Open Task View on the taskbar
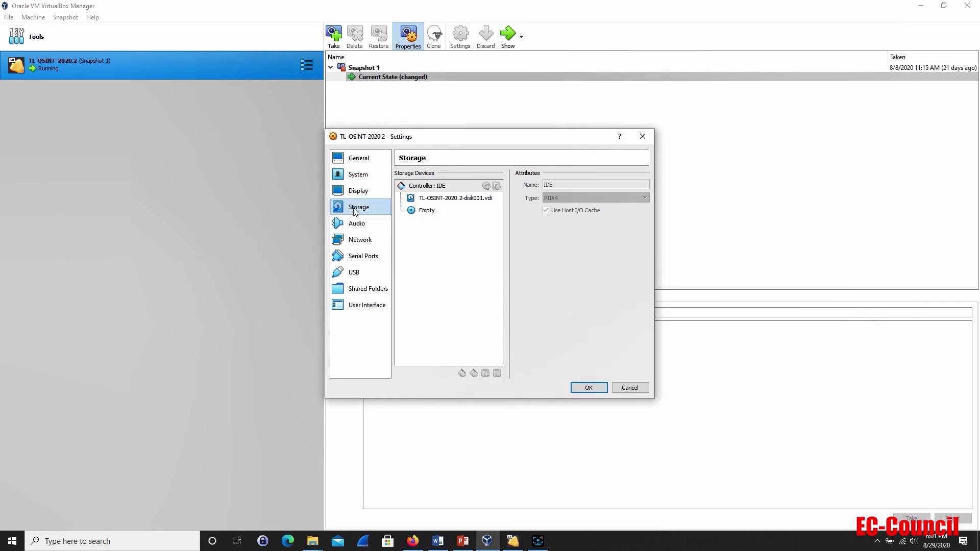Image resolution: width=980 pixels, height=551 pixels. pos(237,541)
